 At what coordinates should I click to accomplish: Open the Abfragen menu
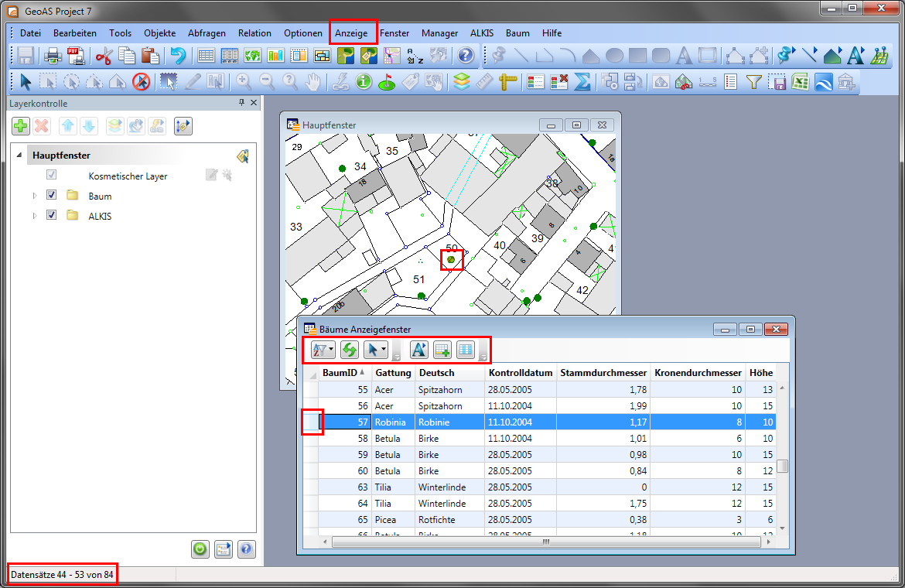pyautogui.click(x=207, y=33)
